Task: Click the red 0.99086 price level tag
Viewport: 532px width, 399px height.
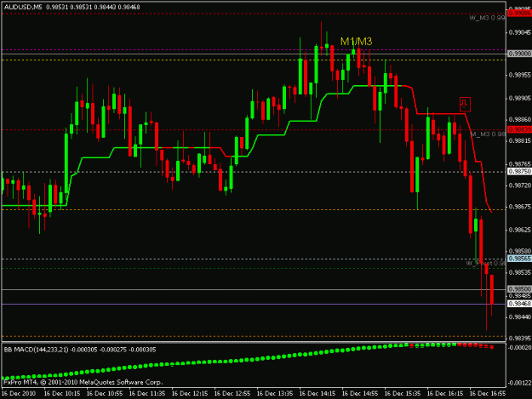Action: [x=519, y=14]
